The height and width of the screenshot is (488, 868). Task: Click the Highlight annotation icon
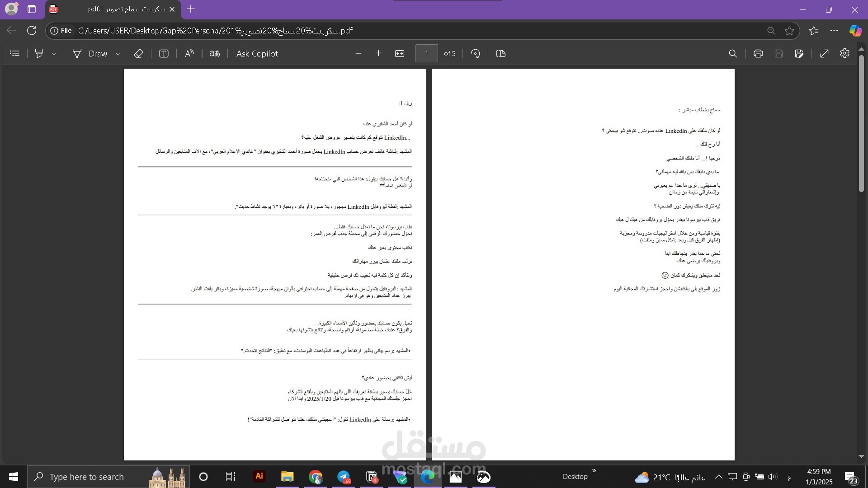39,53
